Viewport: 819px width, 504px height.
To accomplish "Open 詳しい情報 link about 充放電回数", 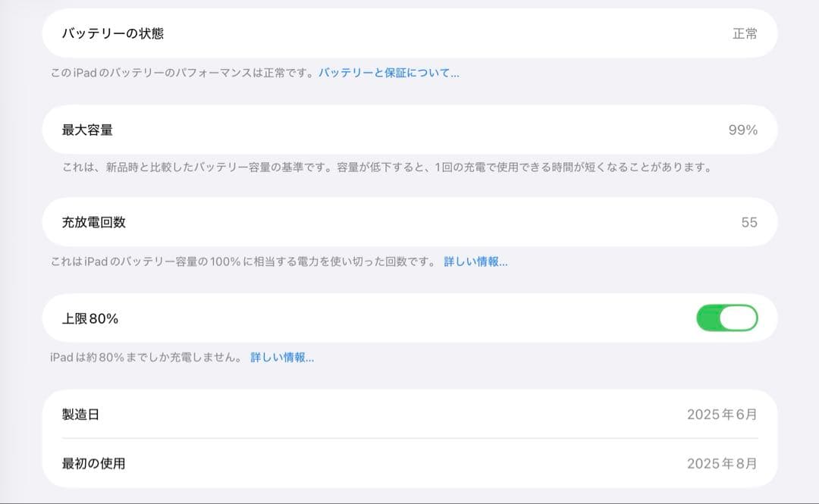I will pos(475,261).
